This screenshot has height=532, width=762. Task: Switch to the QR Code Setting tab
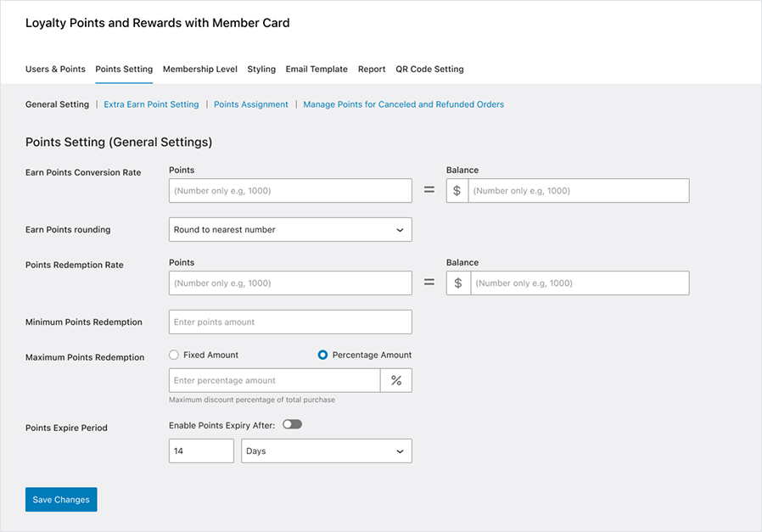tap(429, 70)
